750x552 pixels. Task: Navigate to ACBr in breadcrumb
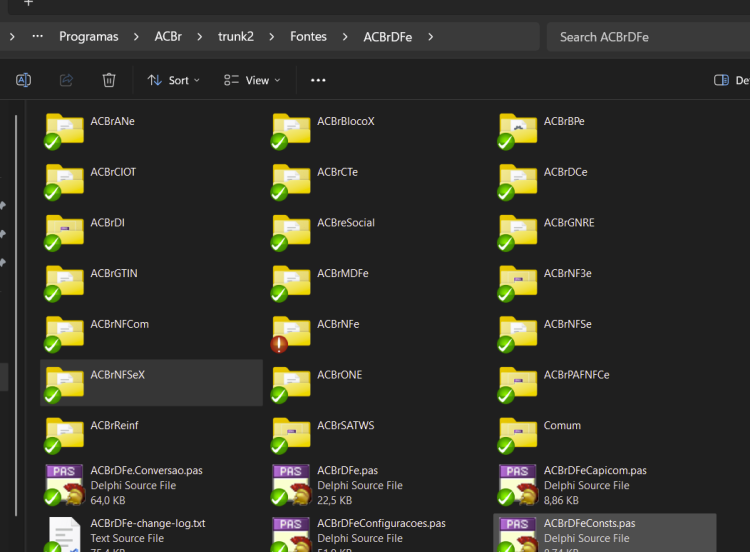[168, 37]
